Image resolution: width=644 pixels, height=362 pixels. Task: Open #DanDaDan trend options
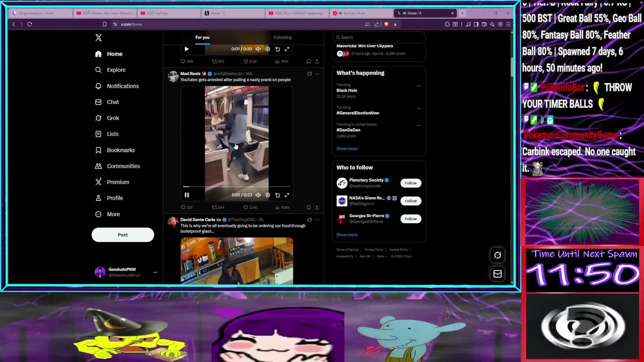coord(419,125)
